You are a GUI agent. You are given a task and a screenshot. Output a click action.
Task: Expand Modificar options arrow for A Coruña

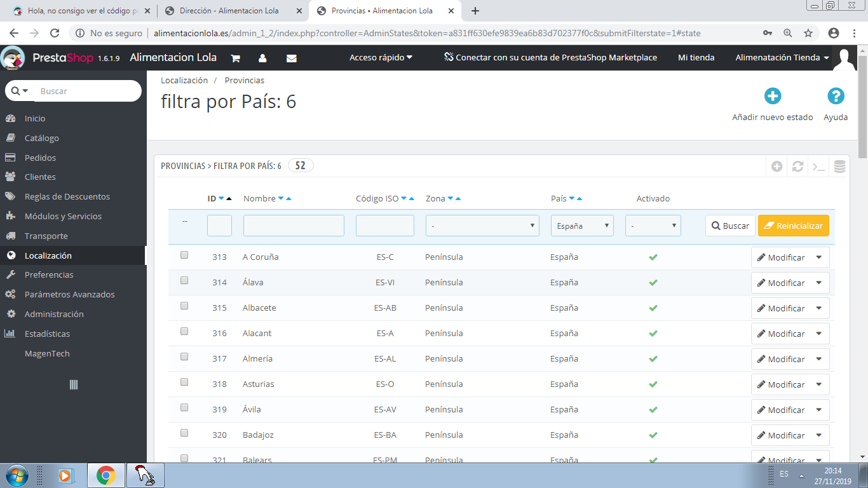point(818,257)
